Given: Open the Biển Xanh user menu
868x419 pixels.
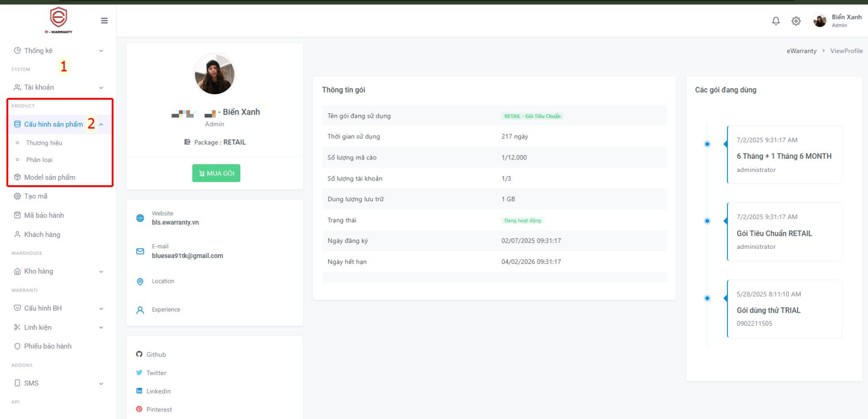Looking at the screenshot, I should pos(838,21).
